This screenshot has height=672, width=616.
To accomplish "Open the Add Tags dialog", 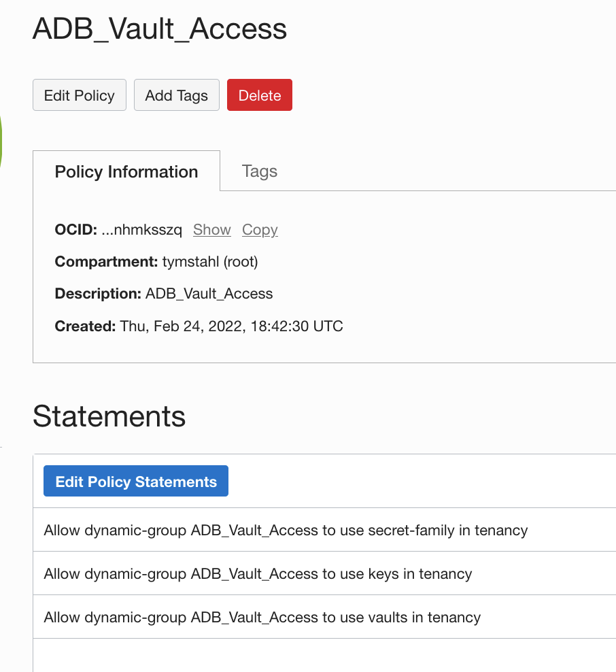I will tap(176, 95).
